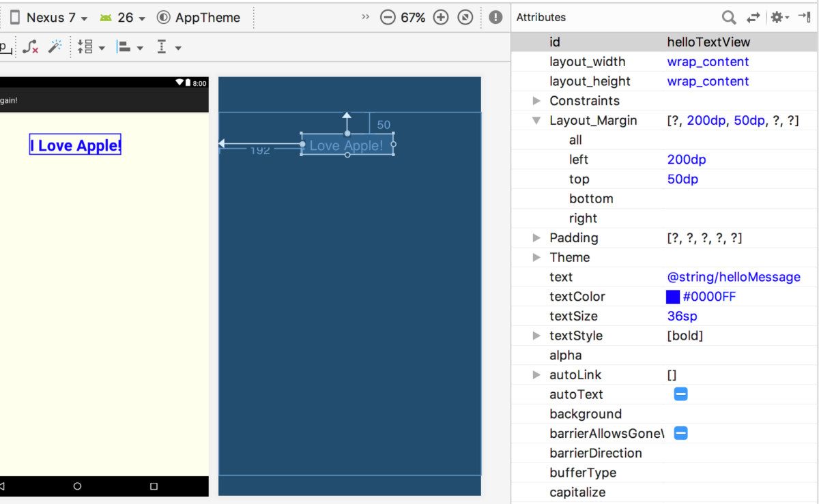
Task: Click the capitalize attribute row
Action: (665, 492)
